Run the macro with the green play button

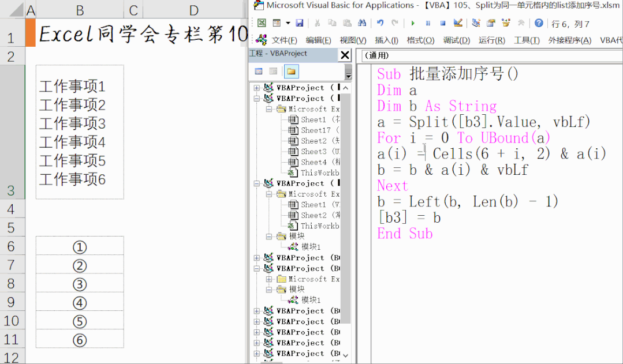[412, 23]
